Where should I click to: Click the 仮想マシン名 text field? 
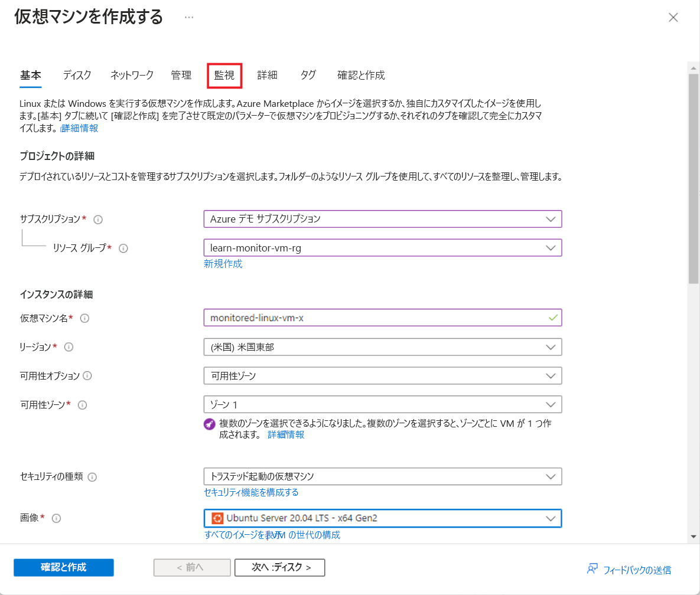[376, 318]
